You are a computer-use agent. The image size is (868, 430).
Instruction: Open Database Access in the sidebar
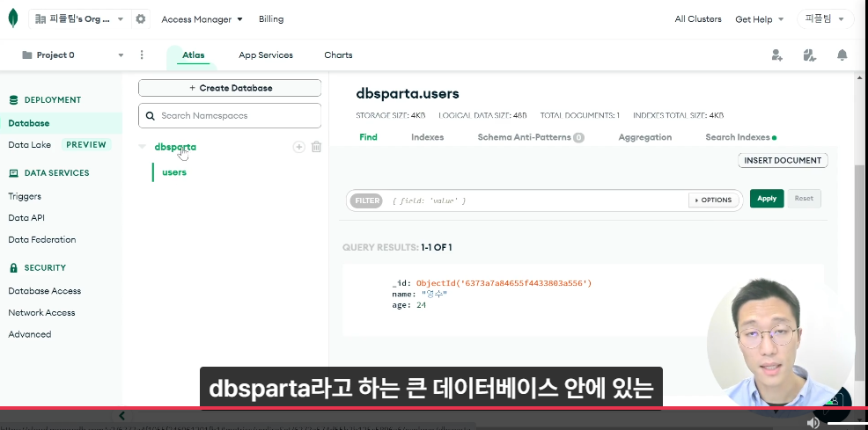(44, 291)
